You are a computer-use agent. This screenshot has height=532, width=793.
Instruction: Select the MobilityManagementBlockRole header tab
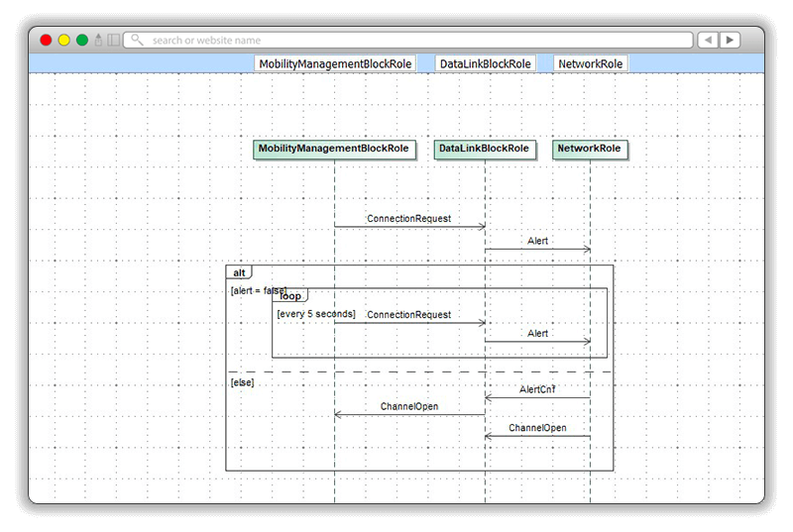coord(335,63)
